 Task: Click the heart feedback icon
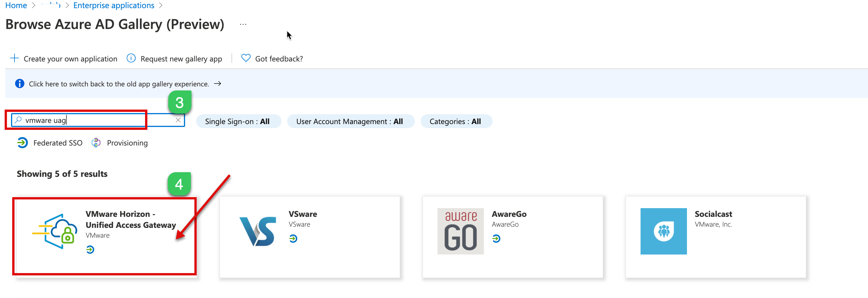tap(246, 58)
